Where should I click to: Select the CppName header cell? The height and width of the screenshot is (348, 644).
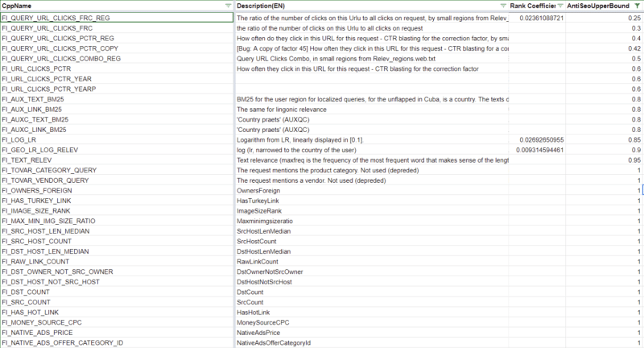[117, 6]
